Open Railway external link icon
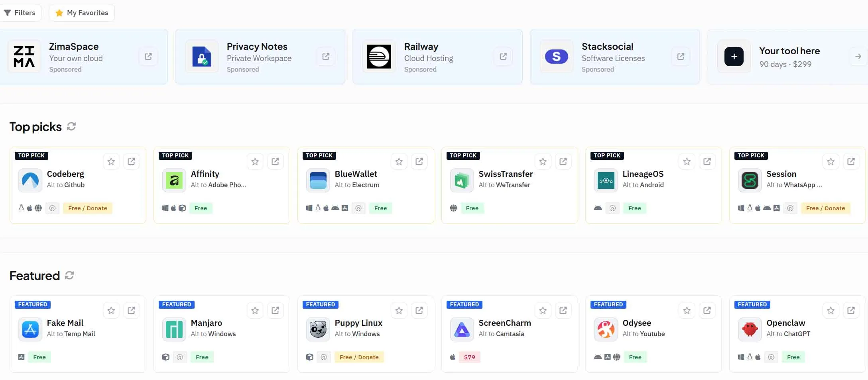868x380 pixels. (x=503, y=57)
